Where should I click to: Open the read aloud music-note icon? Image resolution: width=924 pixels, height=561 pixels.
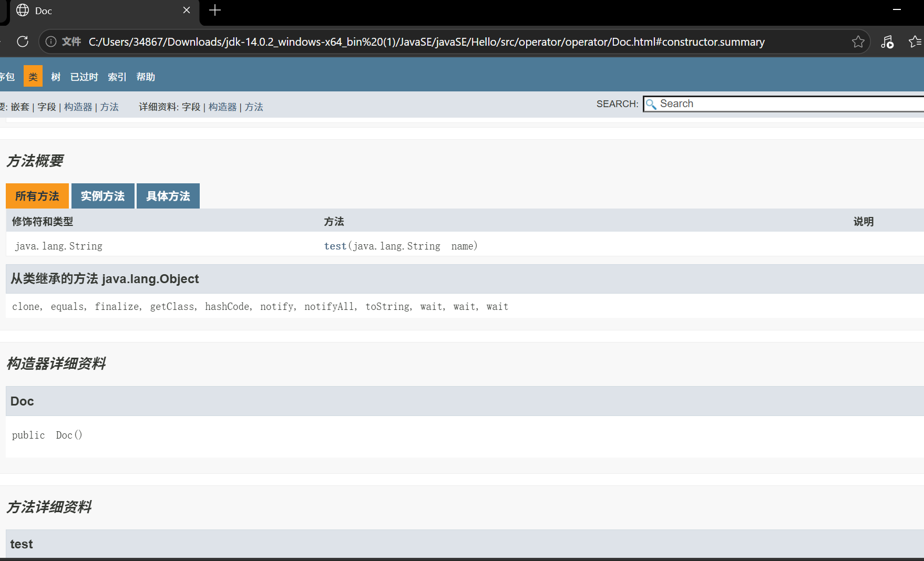coord(887,41)
